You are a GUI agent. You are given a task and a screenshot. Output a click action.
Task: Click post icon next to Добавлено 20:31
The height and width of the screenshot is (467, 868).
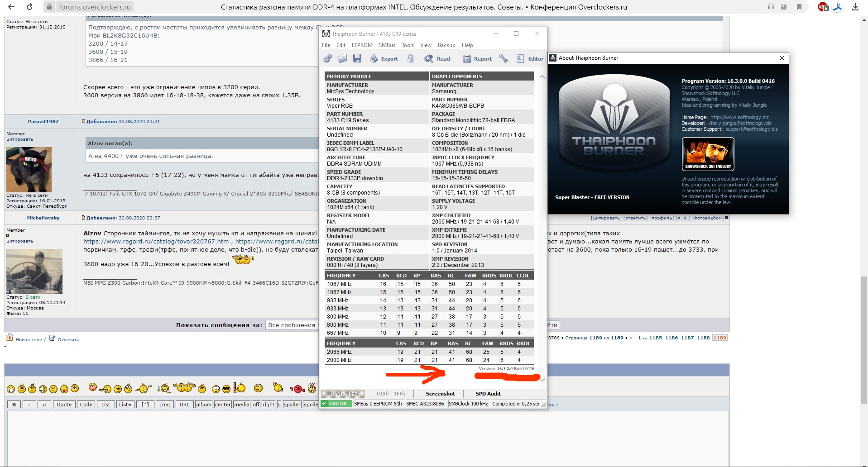pyautogui.click(x=83, y=121)
